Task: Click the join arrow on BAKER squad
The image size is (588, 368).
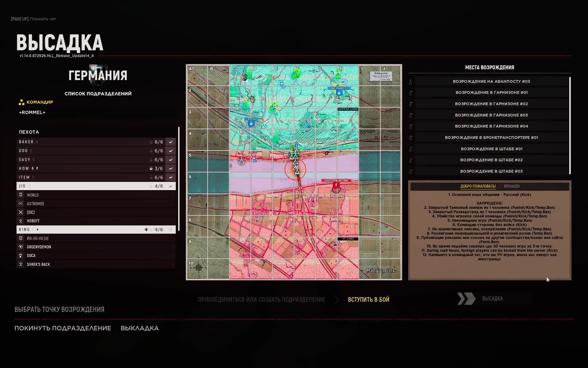Action: point(171,142)
